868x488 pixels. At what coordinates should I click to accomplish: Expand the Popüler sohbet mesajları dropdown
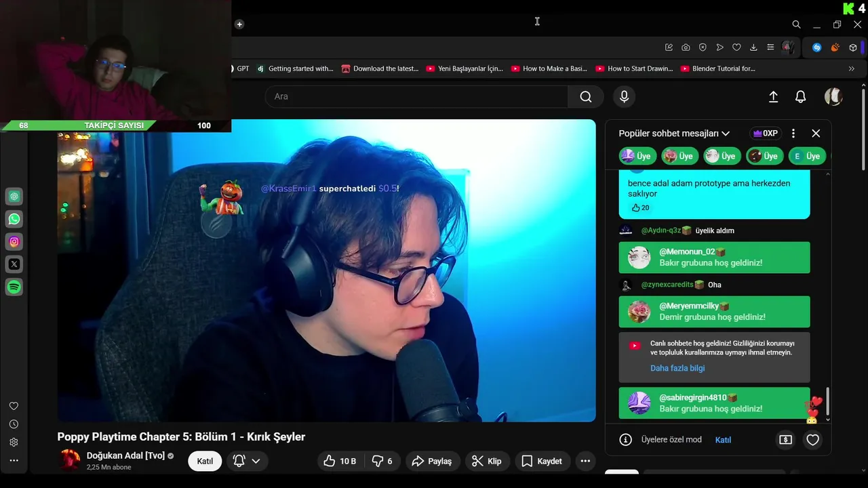pos(674,134)
